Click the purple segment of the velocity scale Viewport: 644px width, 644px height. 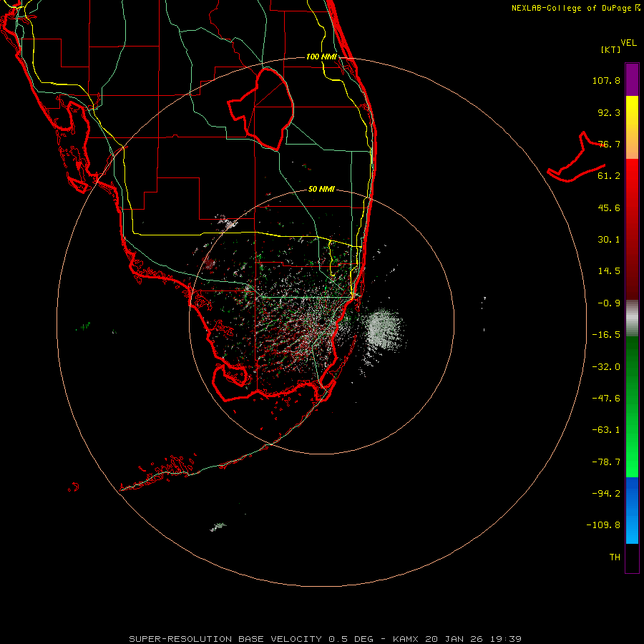[x=632, y=79]
